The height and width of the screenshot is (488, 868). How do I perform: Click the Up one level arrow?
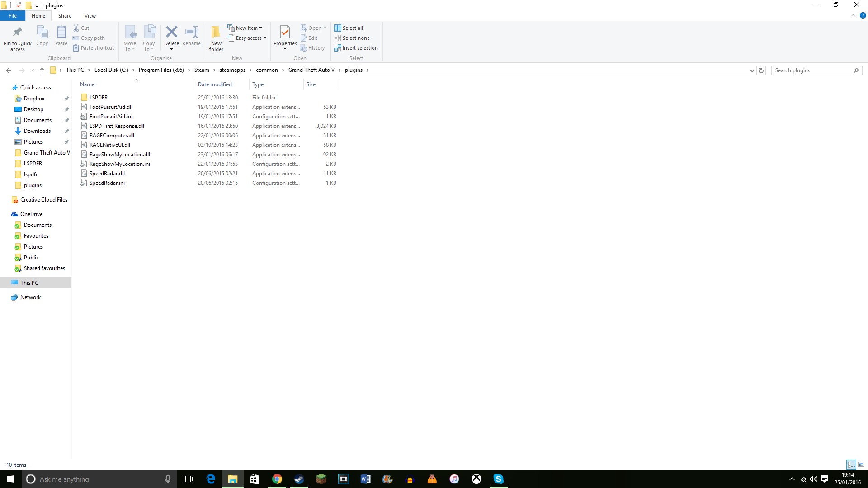point(42,70)
